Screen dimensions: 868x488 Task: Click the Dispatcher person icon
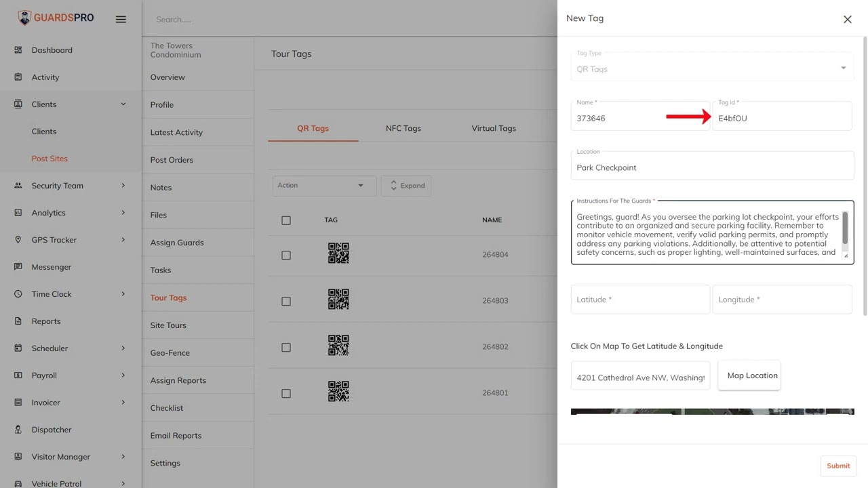(x=18, y=430)
